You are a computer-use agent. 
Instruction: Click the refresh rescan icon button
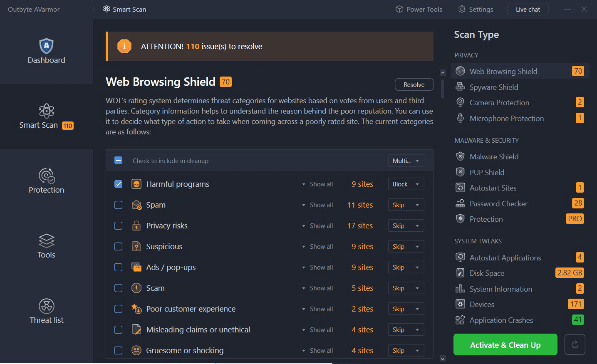(575, 344)
